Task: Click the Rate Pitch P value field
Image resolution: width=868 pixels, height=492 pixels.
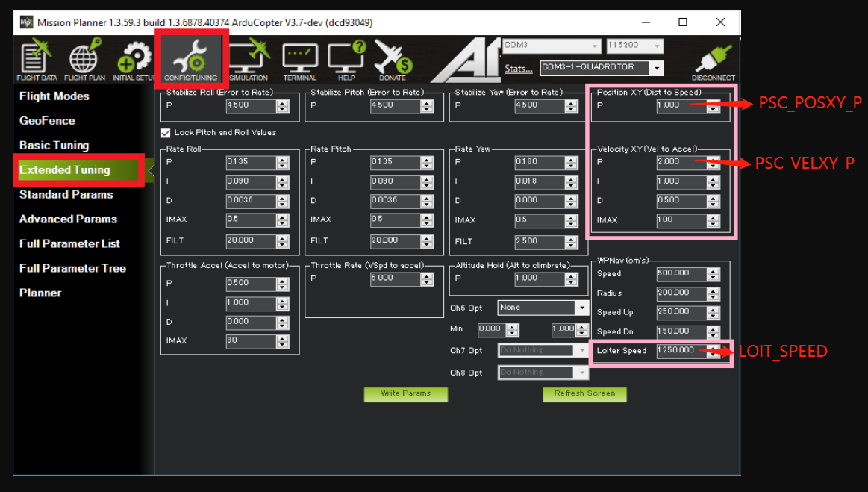Action: 396,162
